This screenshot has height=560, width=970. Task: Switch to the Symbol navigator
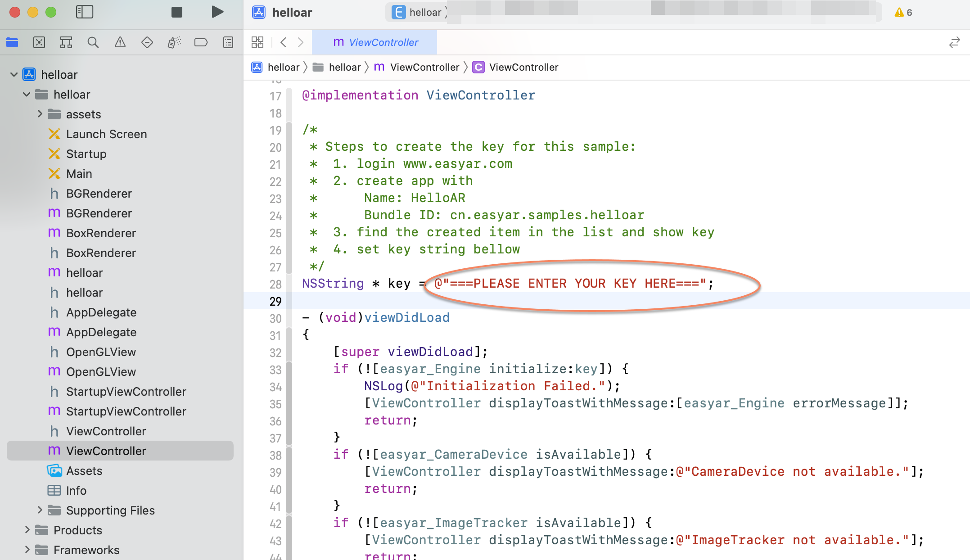click(x=66, y=42)
